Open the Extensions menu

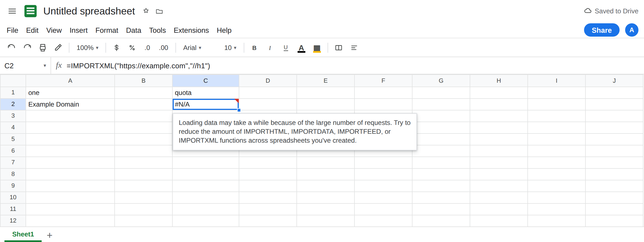click(x=191, y=30)
